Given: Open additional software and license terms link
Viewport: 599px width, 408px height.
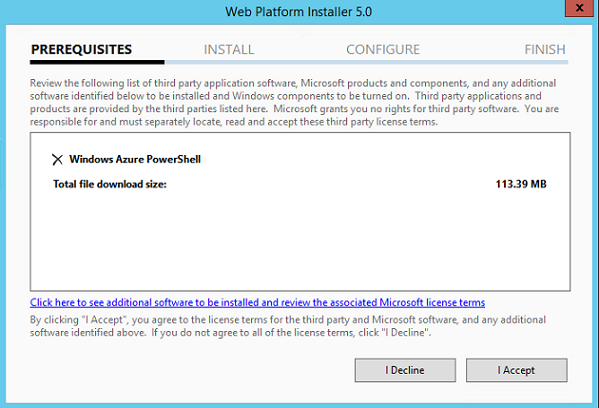Looking at the screenshot, I should (257, 303).
